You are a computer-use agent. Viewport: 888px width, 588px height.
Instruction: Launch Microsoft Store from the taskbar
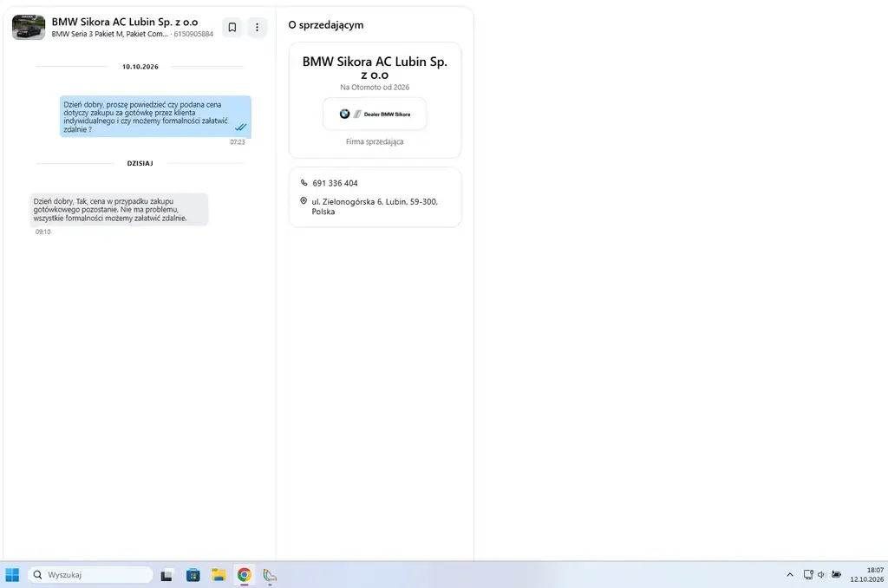tap(193, 575)
